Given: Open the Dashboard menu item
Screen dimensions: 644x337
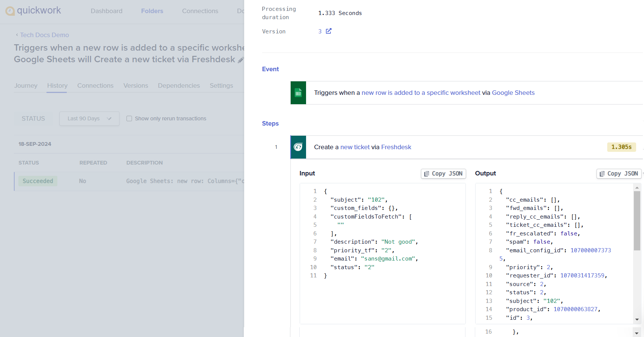Looking at the screenshot, I should [107, 11].
